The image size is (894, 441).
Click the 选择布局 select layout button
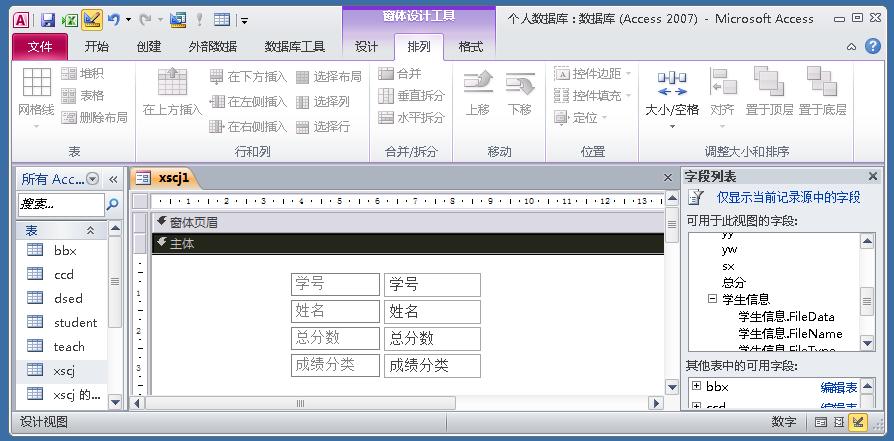[329, 76]
